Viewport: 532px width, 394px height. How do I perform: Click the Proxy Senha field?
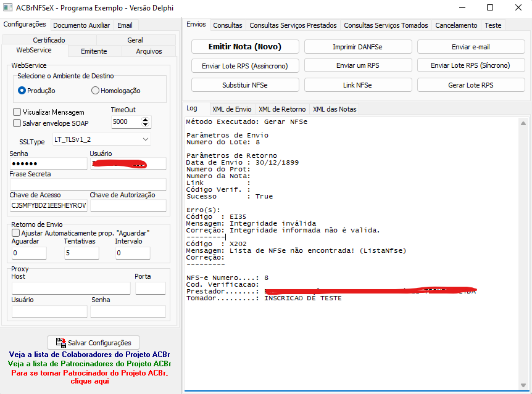click(128, 311)
